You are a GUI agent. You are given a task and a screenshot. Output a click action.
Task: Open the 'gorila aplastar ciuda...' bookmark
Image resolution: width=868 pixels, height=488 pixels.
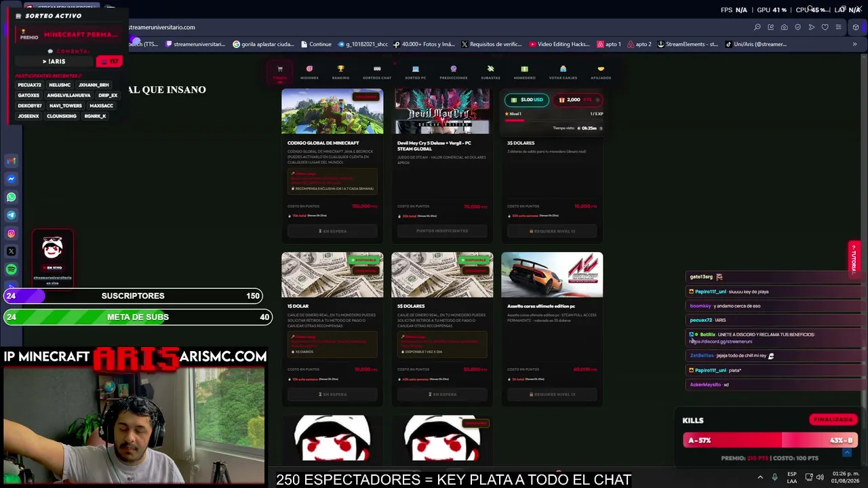click(263, 44)
